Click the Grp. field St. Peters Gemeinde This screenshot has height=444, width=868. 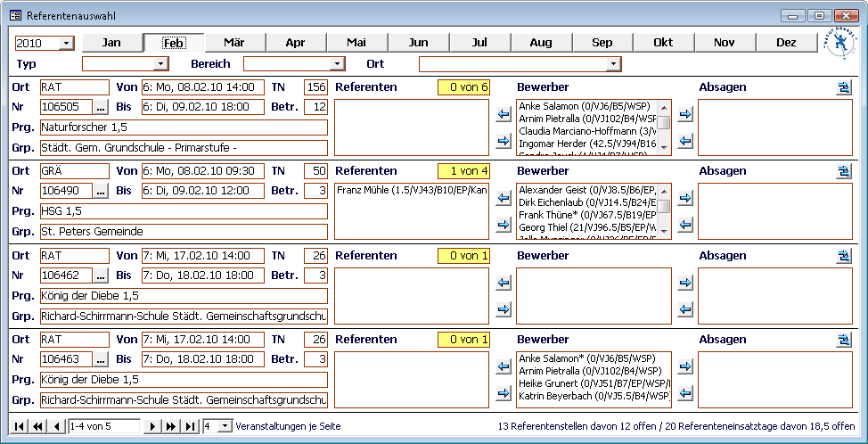(x=184, y=232)
